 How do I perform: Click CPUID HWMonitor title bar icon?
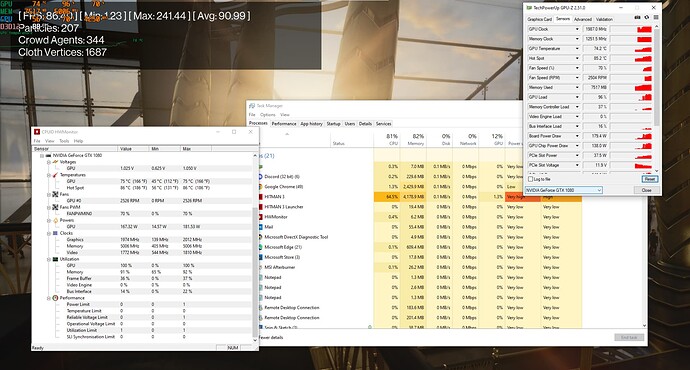point(37,132)
